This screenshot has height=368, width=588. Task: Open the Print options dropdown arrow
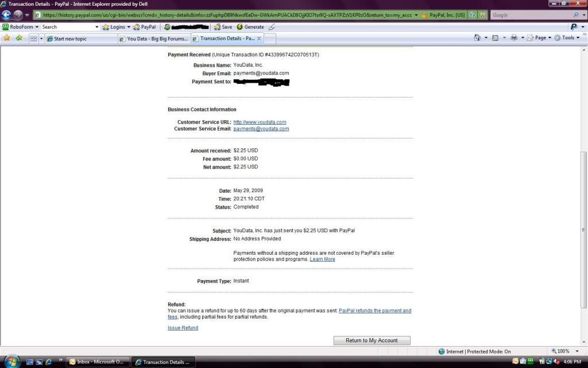(523, 37)
